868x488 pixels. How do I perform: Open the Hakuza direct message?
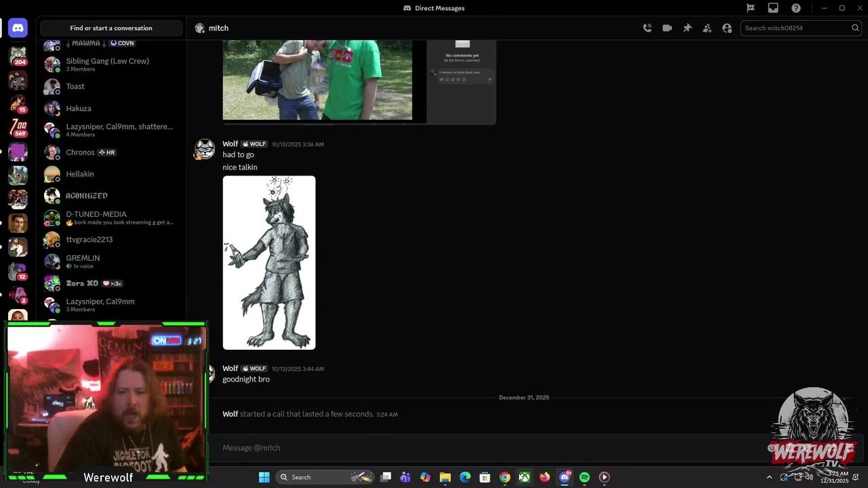[111, 108]
